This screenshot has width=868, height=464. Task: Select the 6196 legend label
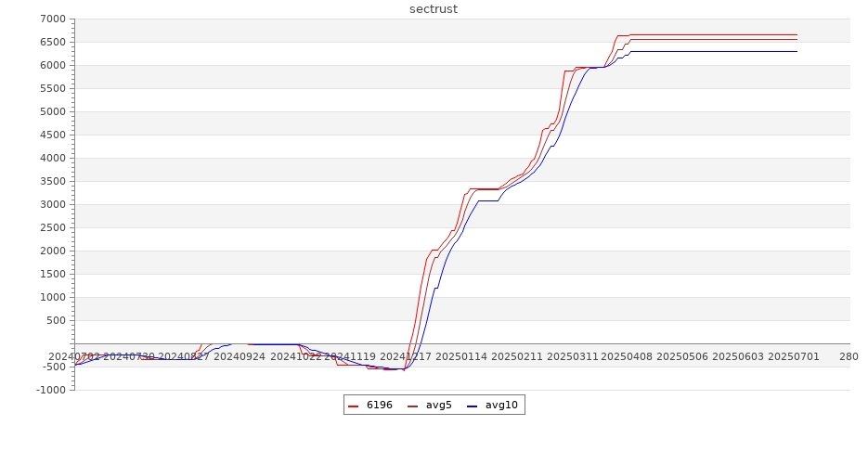pos(379,406)
